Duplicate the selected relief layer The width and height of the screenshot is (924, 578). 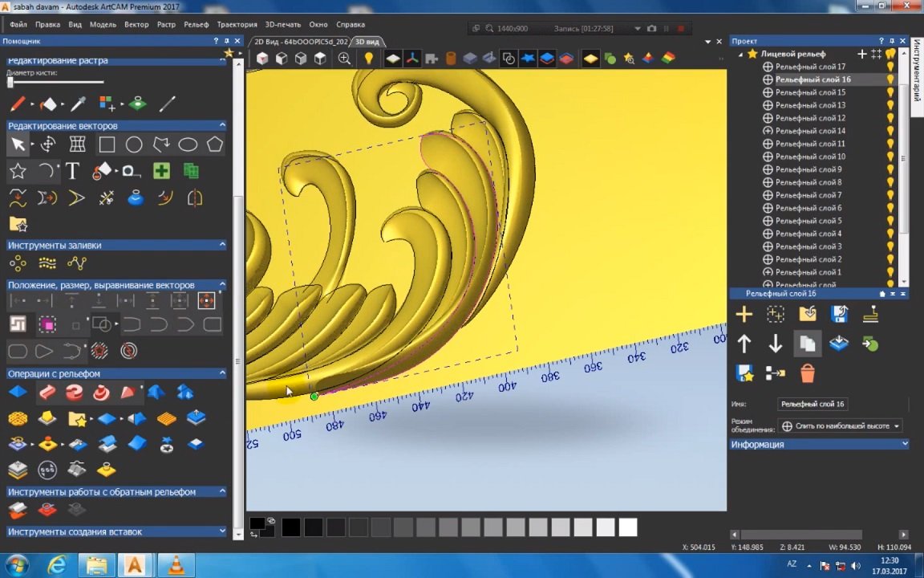[807, 344]
